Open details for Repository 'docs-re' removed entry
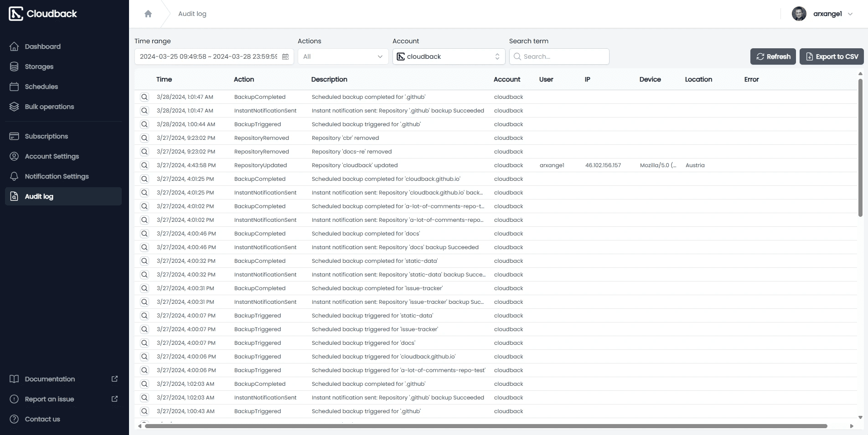The height and width of the screenshot is (435, 868). [x=145, y=152]
